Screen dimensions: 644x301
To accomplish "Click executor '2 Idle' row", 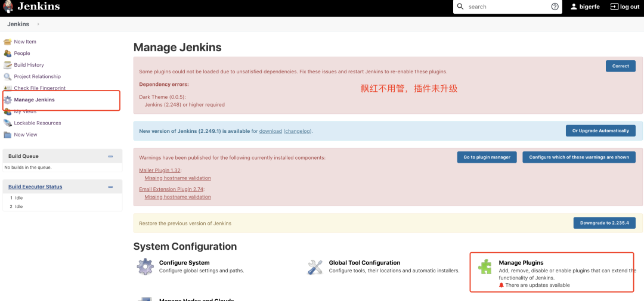I will pos(17,207).
